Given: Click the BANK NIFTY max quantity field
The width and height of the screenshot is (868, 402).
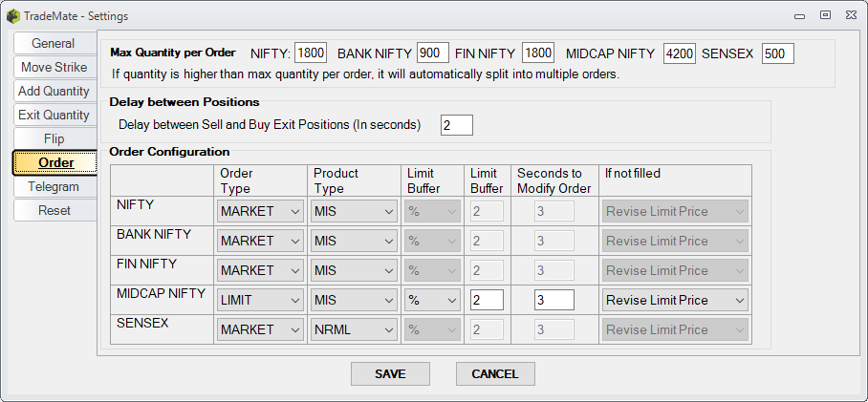Looking at the screenshot, I should coord(432,53).
